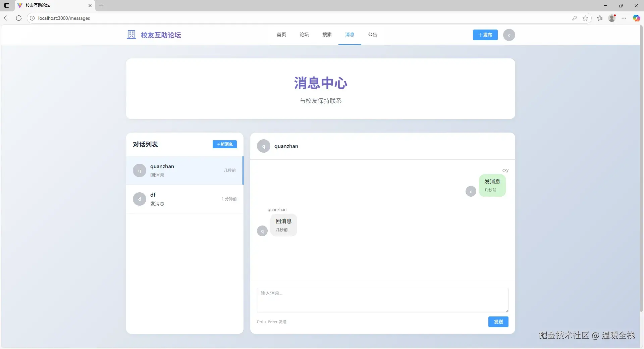Click df's avatar in conversation list
The image size is (644, 349).
point(140,199)
